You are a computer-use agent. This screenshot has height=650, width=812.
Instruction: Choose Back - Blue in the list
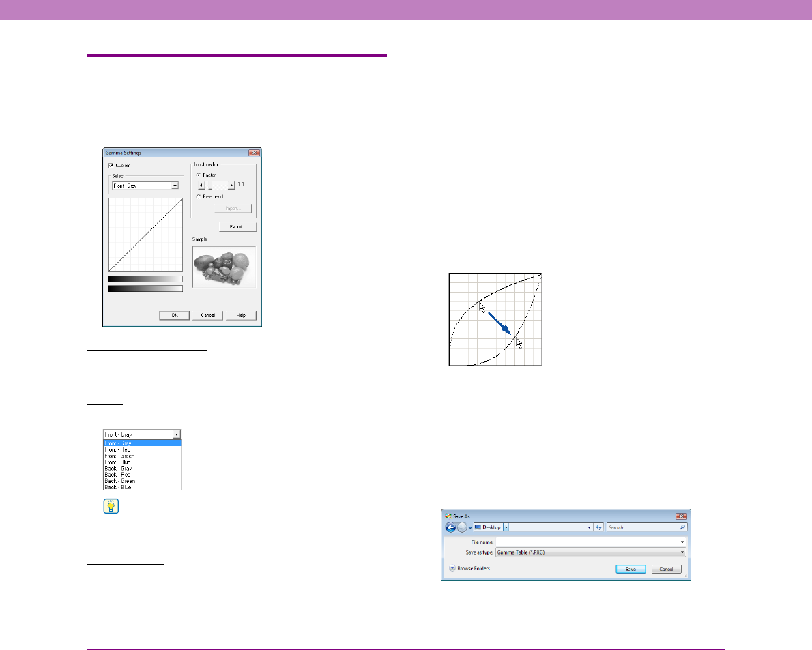[x=143, y=487]
